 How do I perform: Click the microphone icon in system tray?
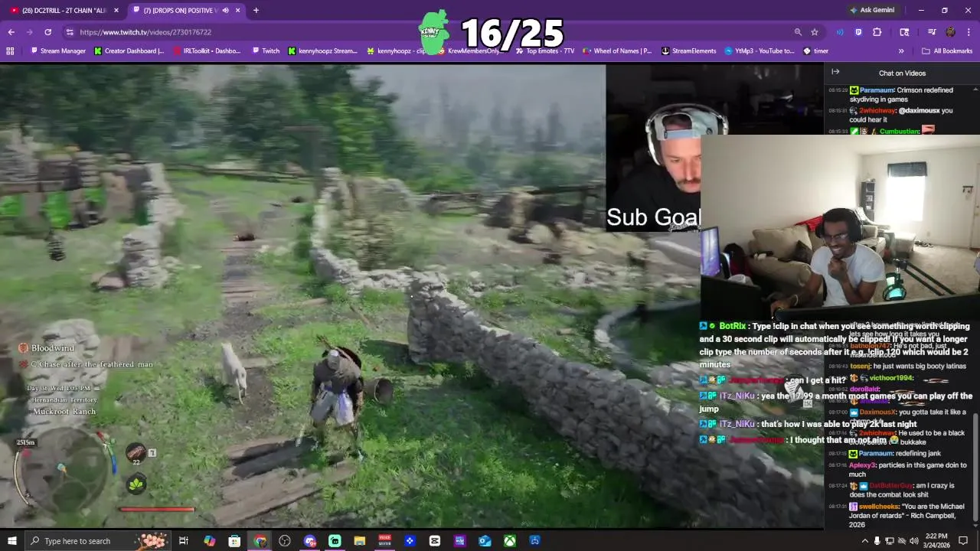click(x=877, y=541)
